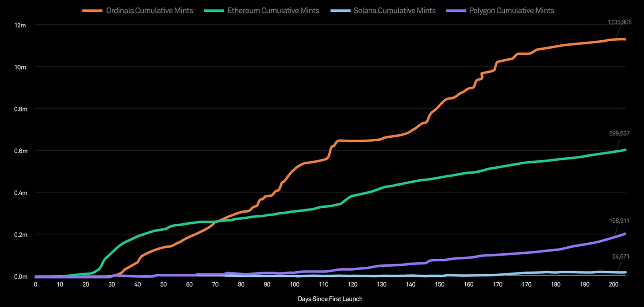This screenshot has height=307, width=644.
Task: Click the purple Polygon line endpoint
Action: [x=625, y=233]
